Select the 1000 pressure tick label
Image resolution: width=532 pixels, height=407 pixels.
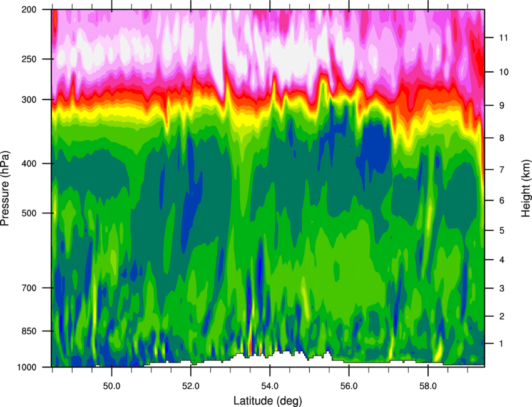click(26, 367)
